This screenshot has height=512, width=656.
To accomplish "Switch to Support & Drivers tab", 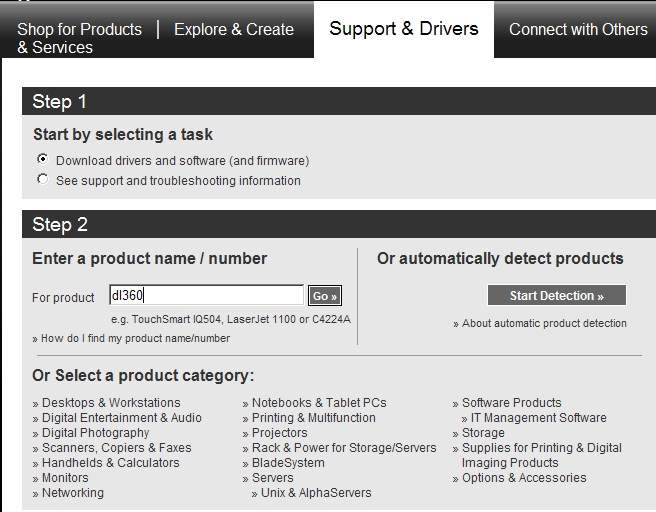I will point(404,29).
